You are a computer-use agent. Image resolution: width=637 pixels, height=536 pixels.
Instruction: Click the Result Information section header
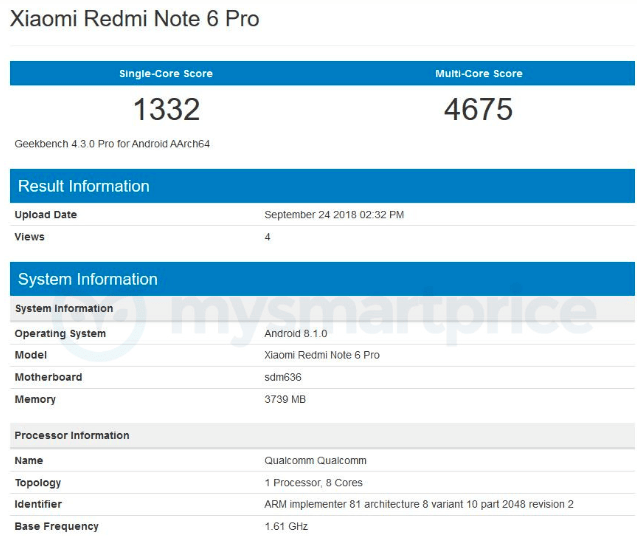[84, 186]
